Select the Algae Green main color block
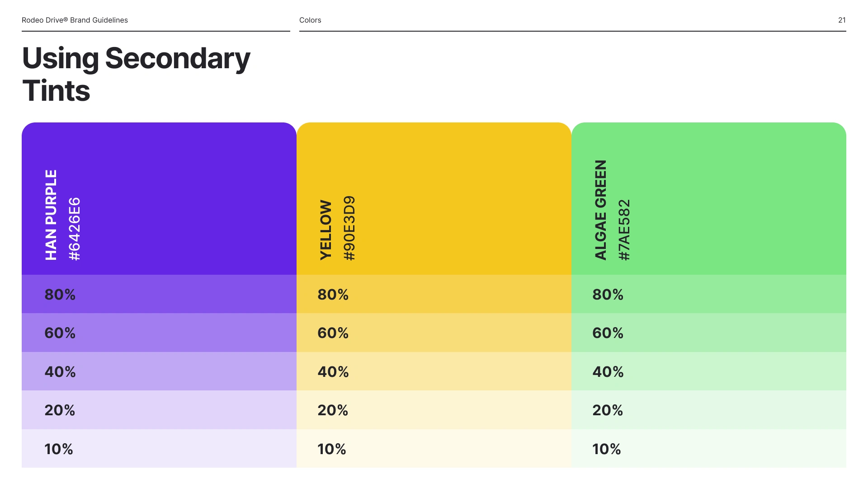The width and height of the screenshot is (868, 488). pyautogui.click(x=709, y=198)
